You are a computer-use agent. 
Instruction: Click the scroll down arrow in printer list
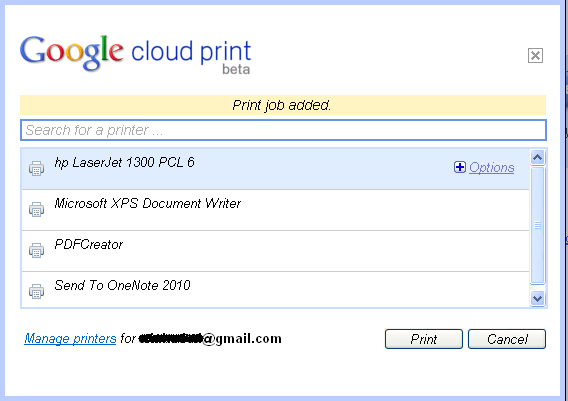point(538,299)
